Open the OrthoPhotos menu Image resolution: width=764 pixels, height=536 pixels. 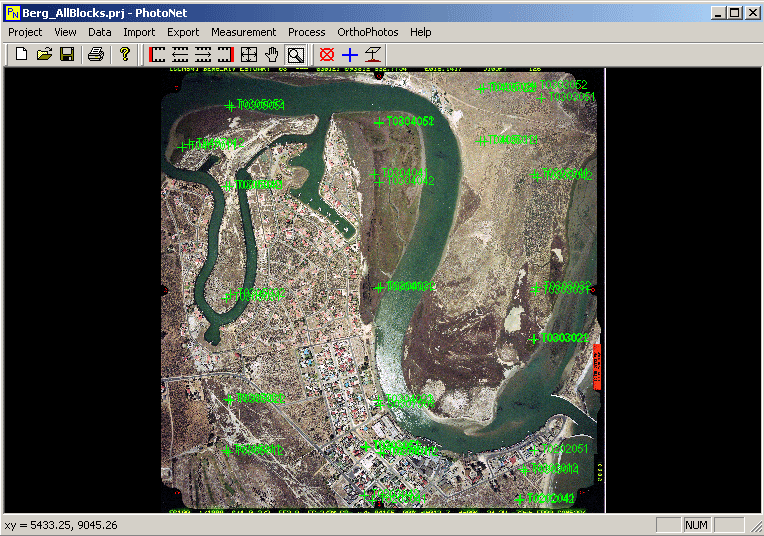tap(367, 32)
